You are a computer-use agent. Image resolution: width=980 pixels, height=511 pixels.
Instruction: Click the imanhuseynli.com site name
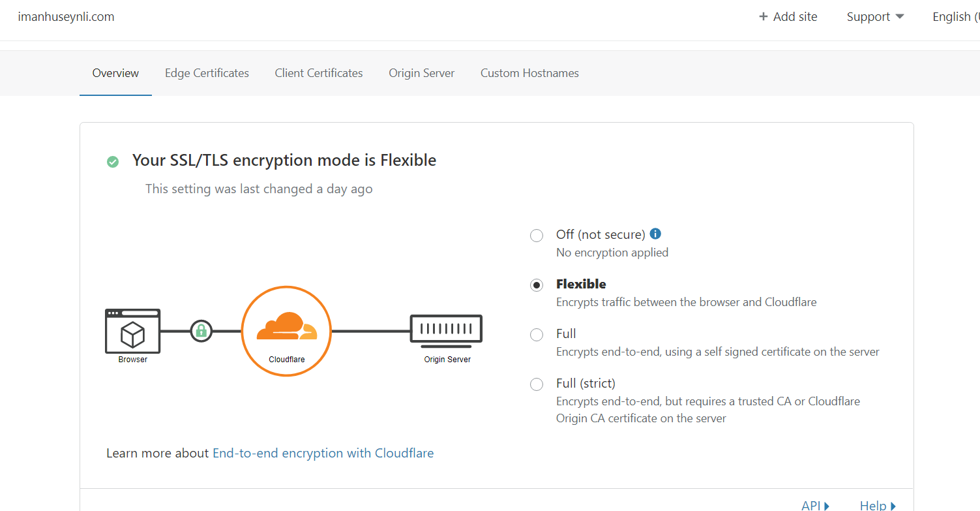pyautogui.click(x=66, y=17)
